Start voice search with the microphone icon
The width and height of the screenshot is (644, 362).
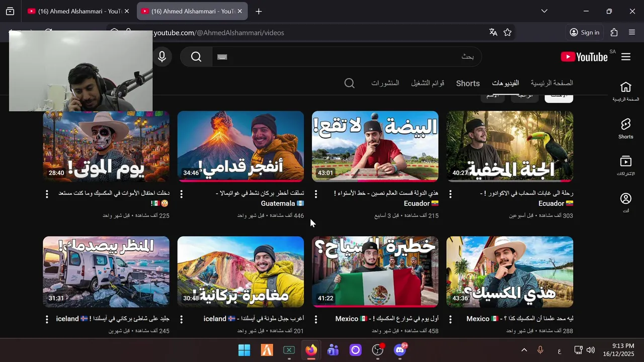(162, 57)
